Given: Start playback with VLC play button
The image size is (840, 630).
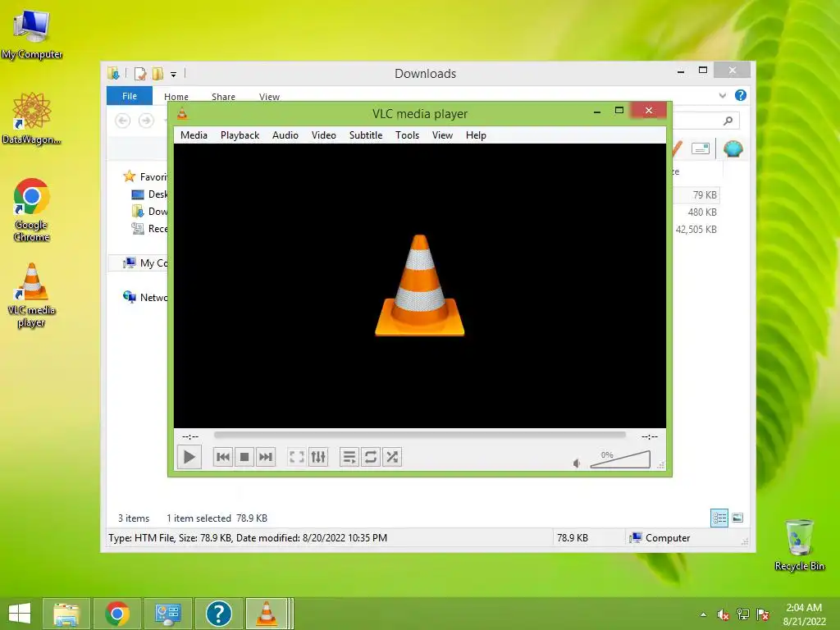Looking at the screenshot, I should coord(189,457).
